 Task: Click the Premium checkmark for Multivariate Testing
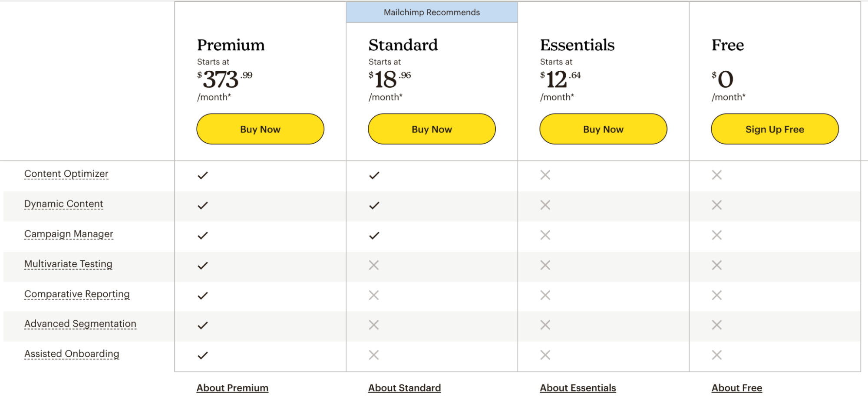pos(202,265)
